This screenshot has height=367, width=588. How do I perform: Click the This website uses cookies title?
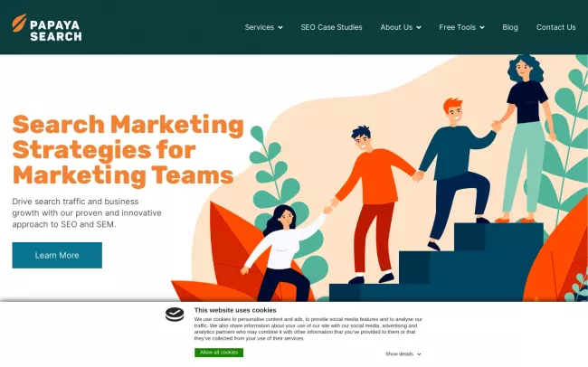[235, 310]
